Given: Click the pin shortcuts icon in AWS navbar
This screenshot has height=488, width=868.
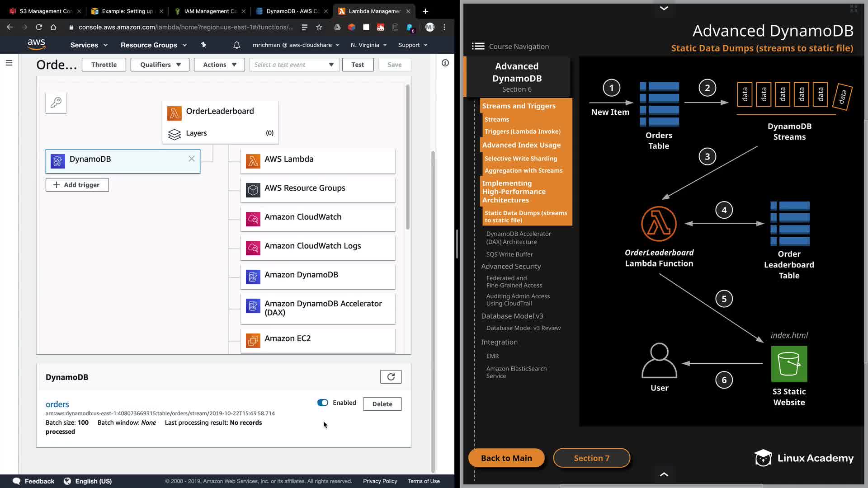Looking at the screenshot, I should [203, 45].
